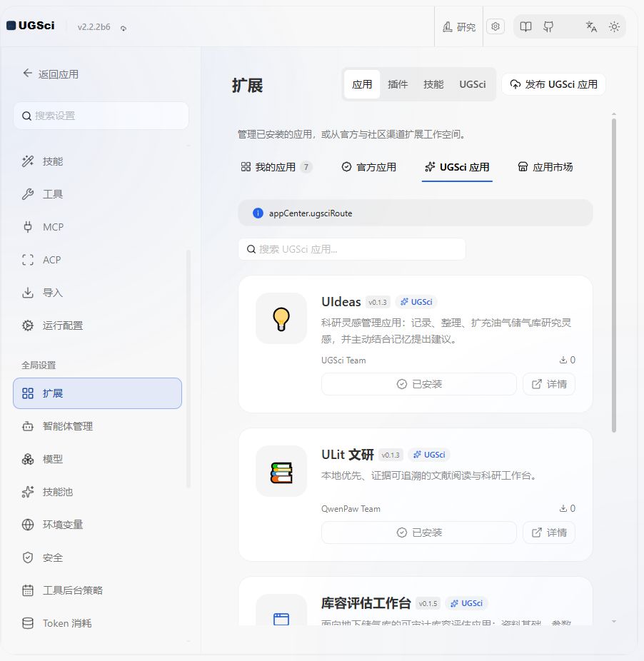Screen dimensions: 644x661
Task: Click 发布 UGSci 应用 button
Action: click(x=554, y=84)
